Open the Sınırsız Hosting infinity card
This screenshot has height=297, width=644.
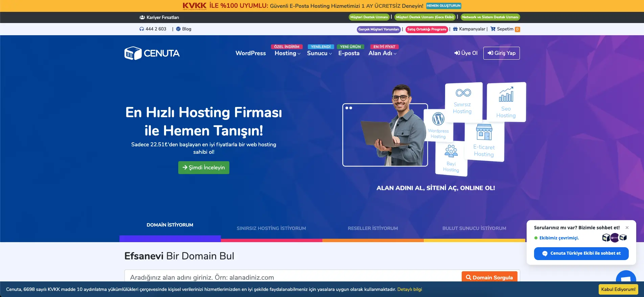pos(463,102)
